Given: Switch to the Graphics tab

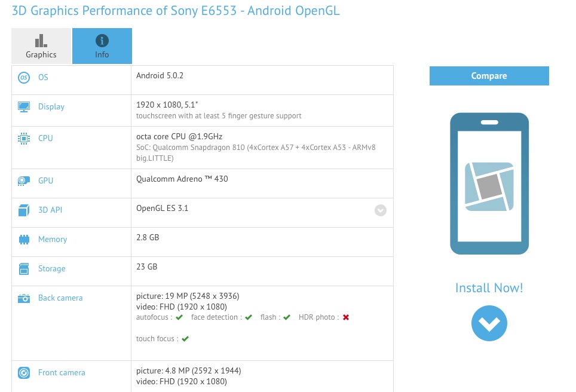Looking at the screenshot, I should (41, 47).
